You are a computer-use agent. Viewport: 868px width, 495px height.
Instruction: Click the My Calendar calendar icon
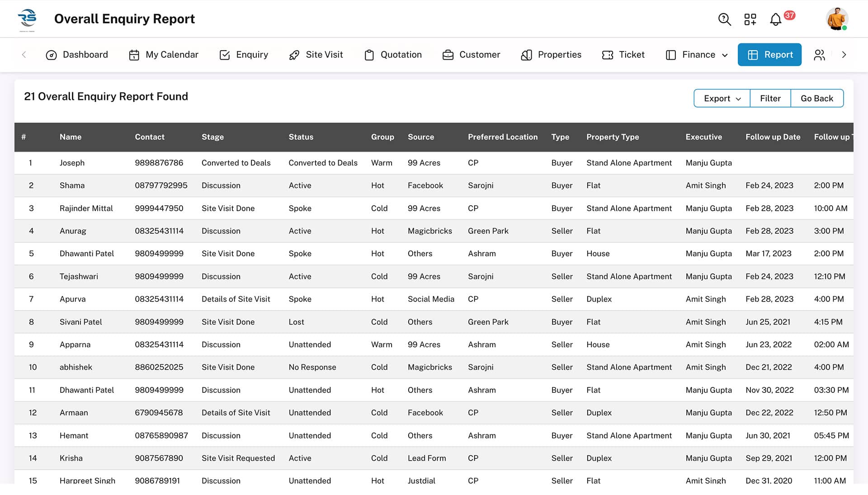pyautogui.click(x=134, y=55)
